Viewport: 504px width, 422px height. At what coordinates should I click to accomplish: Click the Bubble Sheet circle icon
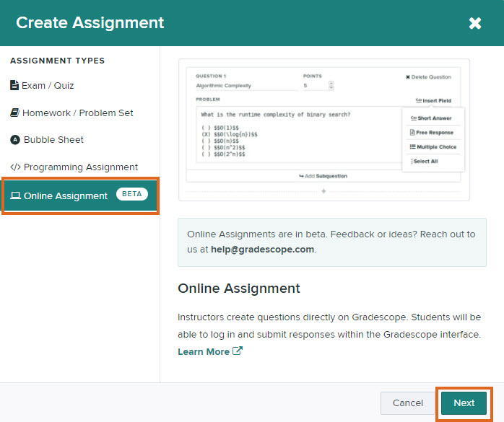coord(15,140)
